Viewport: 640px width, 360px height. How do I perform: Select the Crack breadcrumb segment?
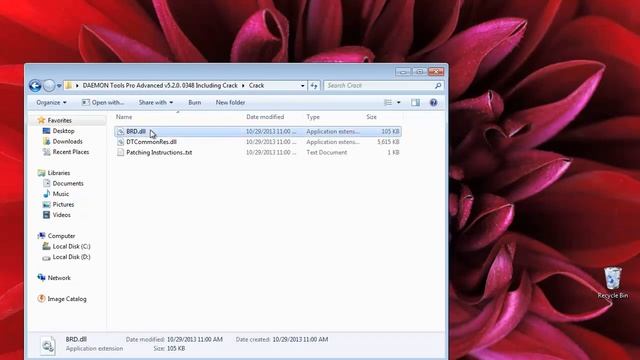(256, 85)
